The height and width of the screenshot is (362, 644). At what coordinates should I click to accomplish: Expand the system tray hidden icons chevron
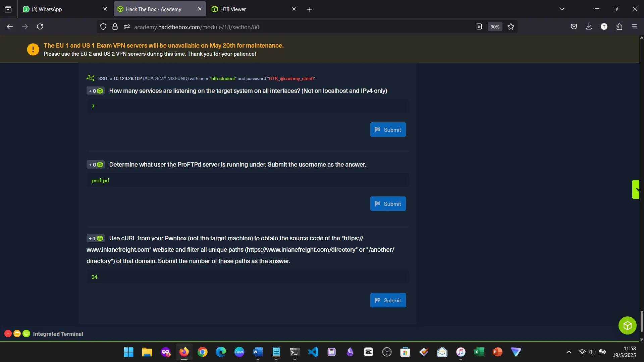click(569, 352)
